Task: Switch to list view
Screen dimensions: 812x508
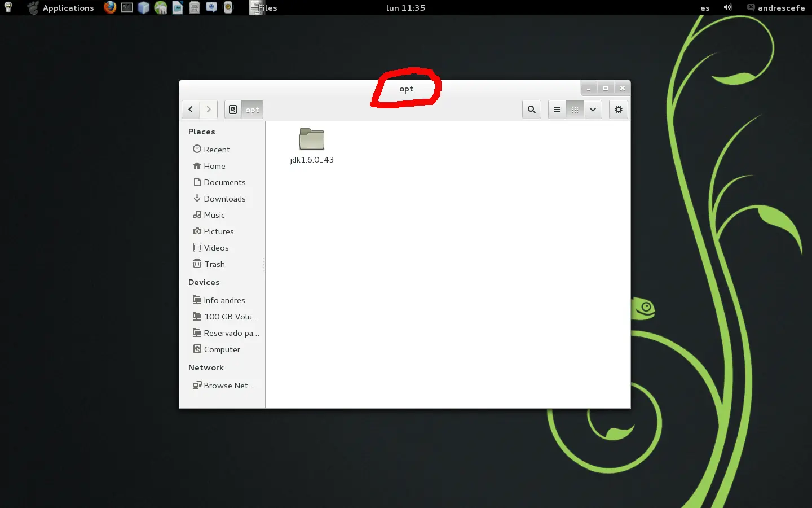Action: click(x=557, y=110)
